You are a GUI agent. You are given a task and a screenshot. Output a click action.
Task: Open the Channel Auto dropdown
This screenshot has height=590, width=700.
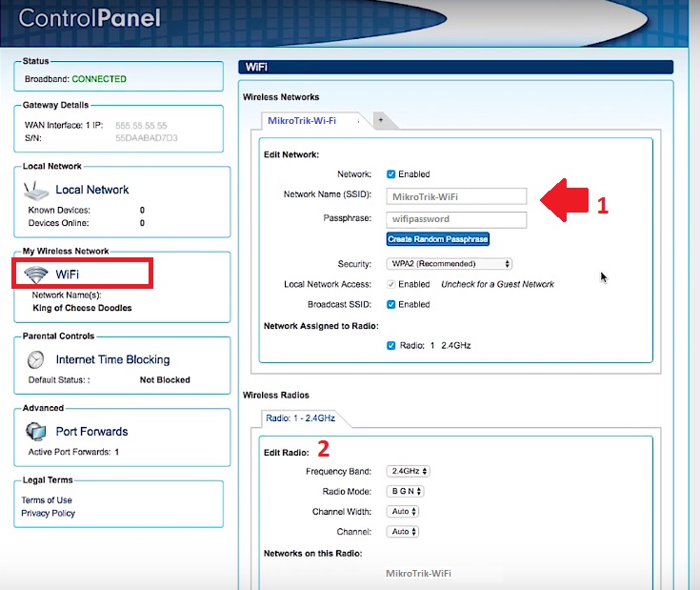pos(402,532)
